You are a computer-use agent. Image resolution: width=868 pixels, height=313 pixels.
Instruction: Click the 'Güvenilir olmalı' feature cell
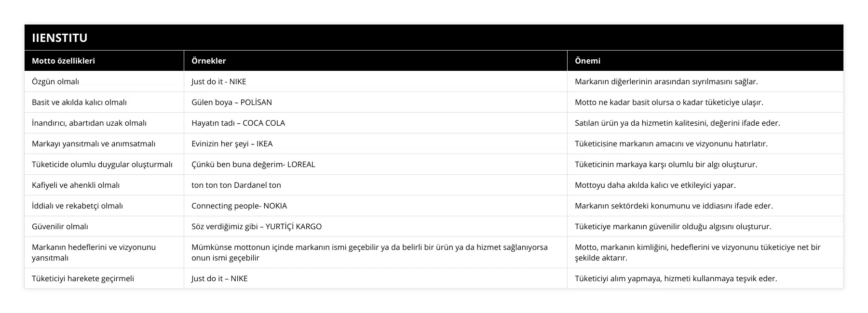[60, 226]
